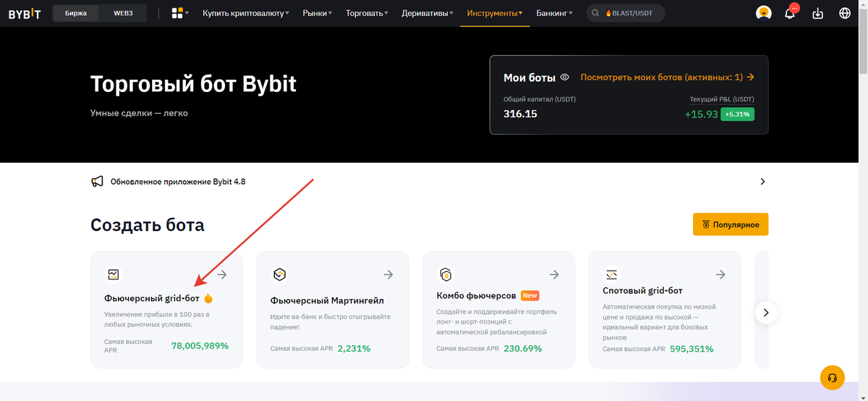
Task: Click the +15.93 current P&L value
Action: [x=702, y=114]
